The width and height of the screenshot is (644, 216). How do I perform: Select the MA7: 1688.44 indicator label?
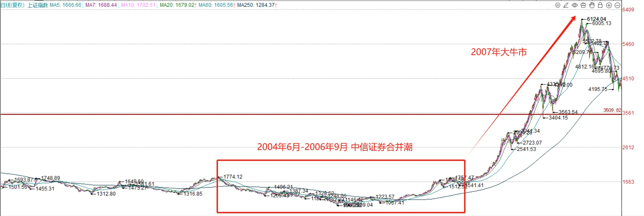pyautogui.click(x=102, y=5)
